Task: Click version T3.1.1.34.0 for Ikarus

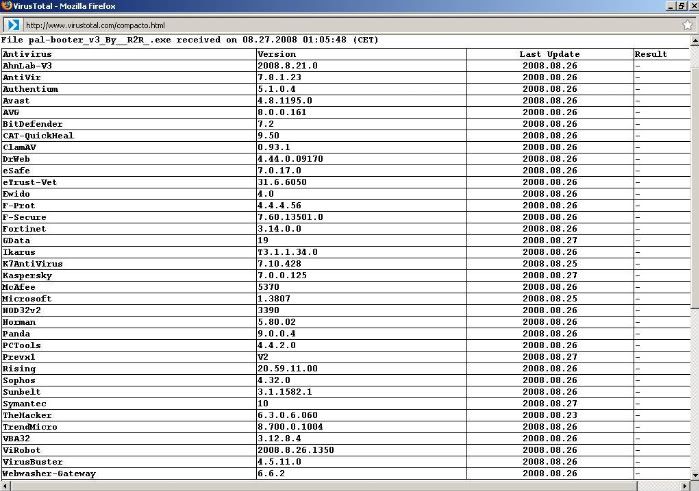Action: pyautogui.click(x=288, y=252)
